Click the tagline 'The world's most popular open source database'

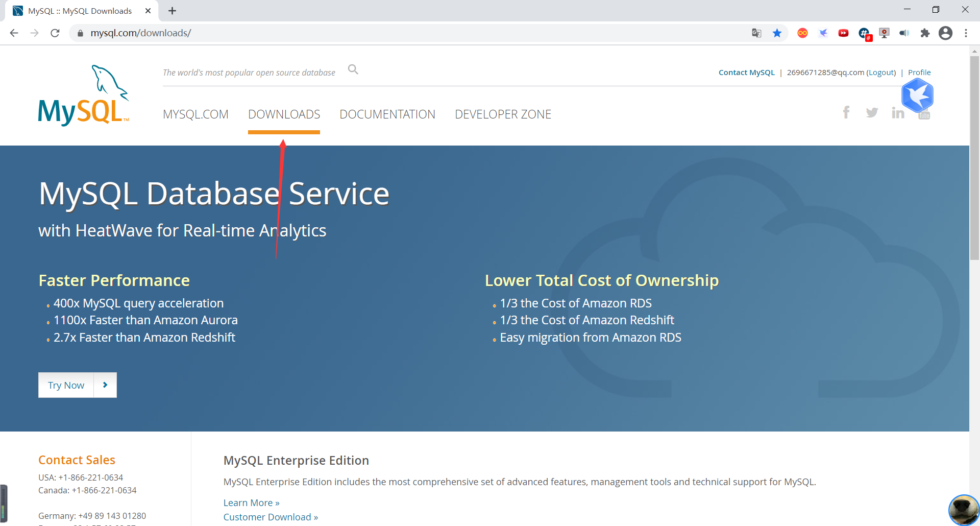(249, 73)
